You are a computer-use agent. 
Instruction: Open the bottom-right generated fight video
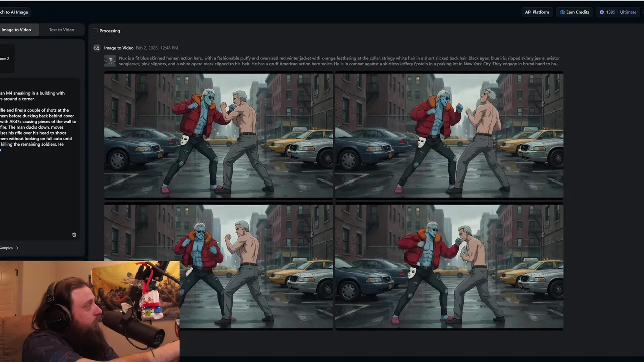[449, 266]
